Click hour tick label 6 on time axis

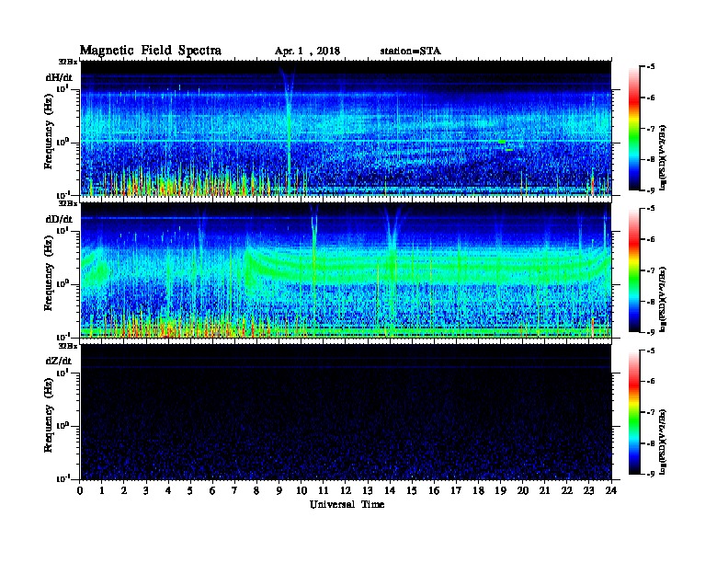(x=212, y=490)
